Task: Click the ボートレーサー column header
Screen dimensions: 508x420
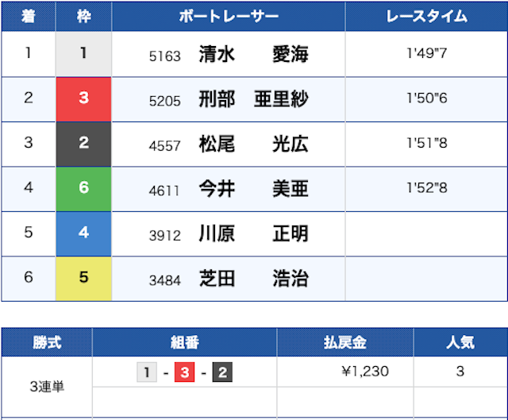Action: click(228, 16)
